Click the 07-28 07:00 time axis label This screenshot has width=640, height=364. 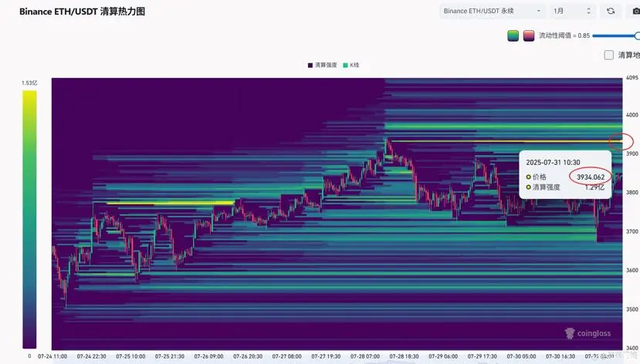(365, 356)
